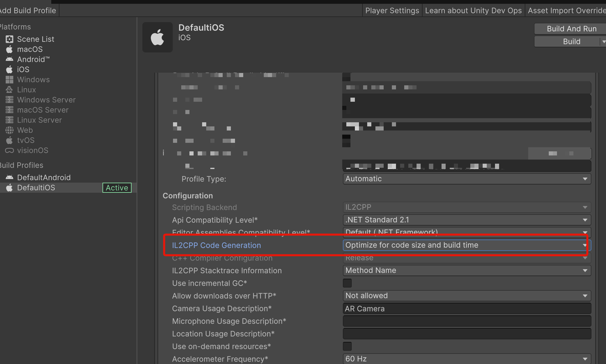Open the IL2CPP Code Generation dropdown
This screenshot has width=606, height=364.
(465, 245)
